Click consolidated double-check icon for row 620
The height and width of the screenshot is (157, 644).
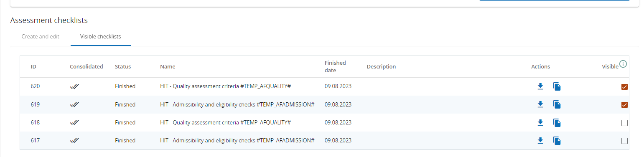coord(75,86)
